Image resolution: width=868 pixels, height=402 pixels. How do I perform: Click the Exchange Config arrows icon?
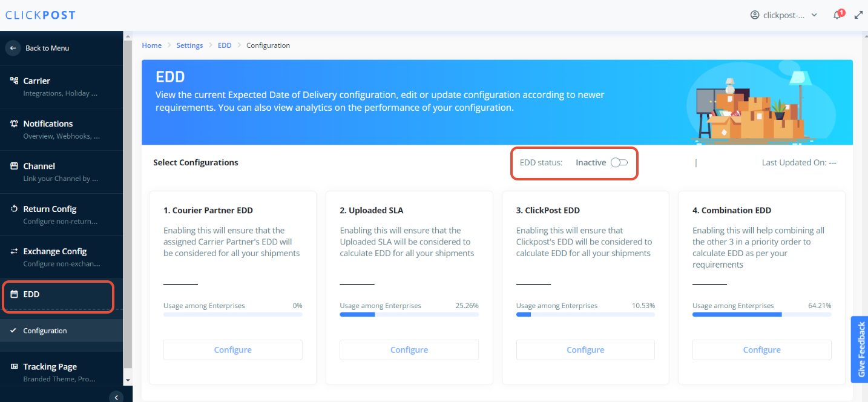pyautogui.click(x=15, y=251)
